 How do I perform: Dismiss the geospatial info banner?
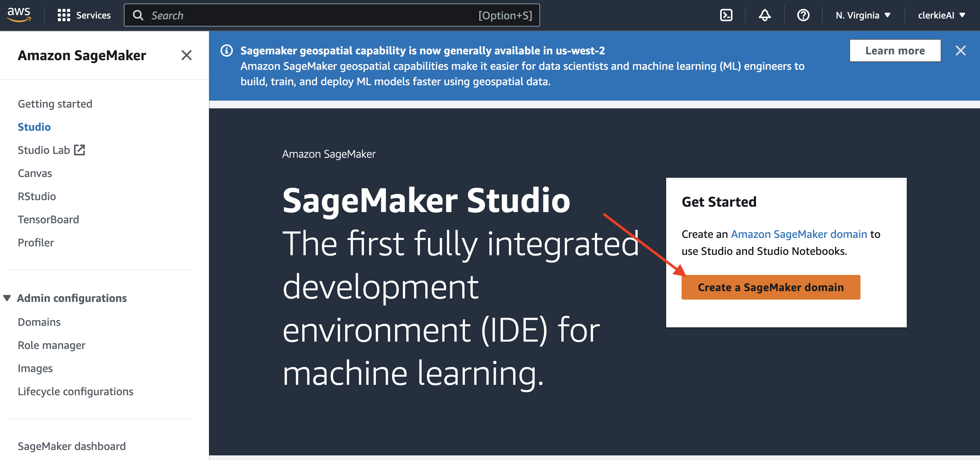click(x=960, y=51)
